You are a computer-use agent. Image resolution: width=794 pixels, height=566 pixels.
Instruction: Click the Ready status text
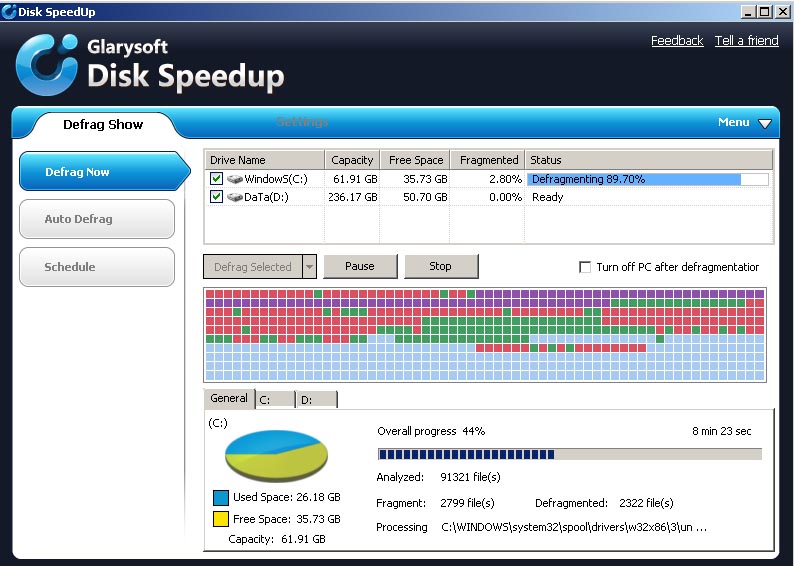point(547,197)
